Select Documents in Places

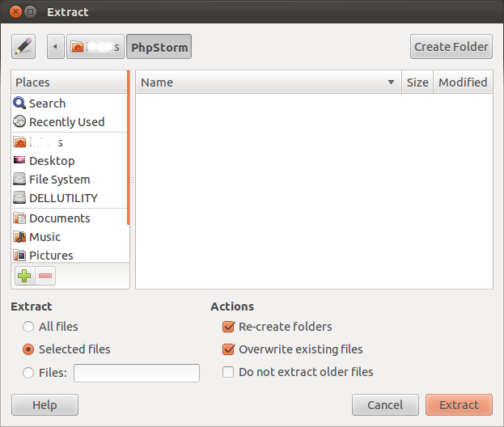[x=70, y=218]
